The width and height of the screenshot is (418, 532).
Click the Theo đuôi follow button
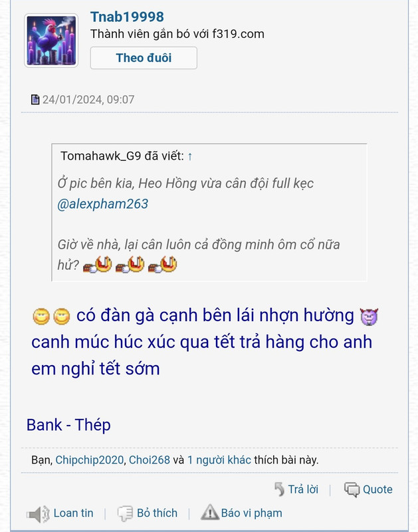(144, 58)
